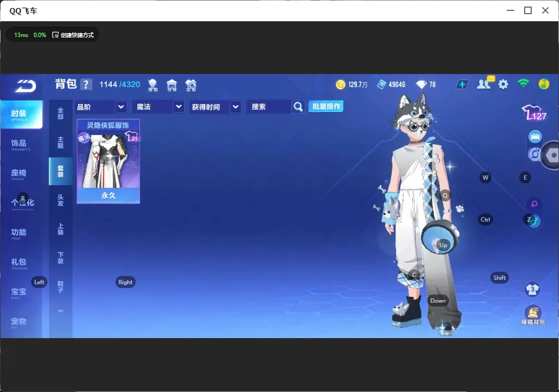The height and width of the screenshot is (392, 559).
Task: Switch to the car preview icon
Action: click(535, 136)
